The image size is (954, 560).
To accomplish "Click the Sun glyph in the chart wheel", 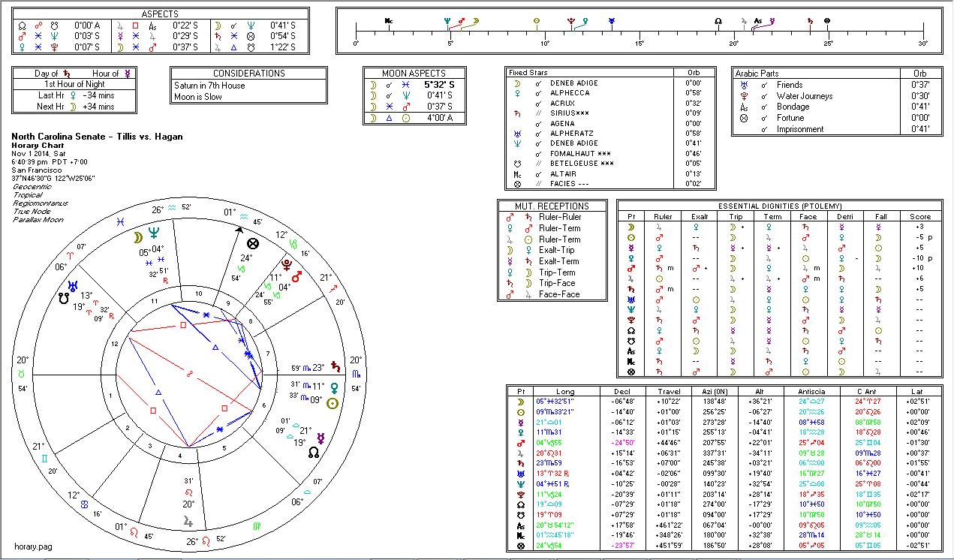I will click(333, 403).
